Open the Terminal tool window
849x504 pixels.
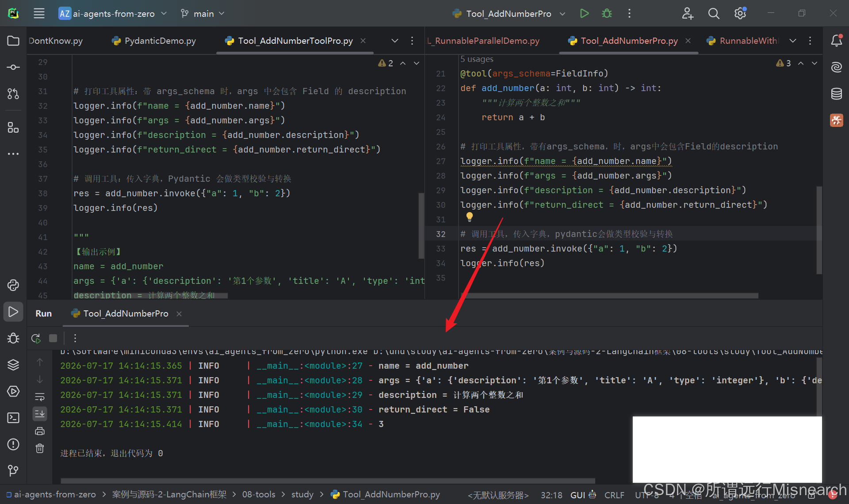[13, 418]
